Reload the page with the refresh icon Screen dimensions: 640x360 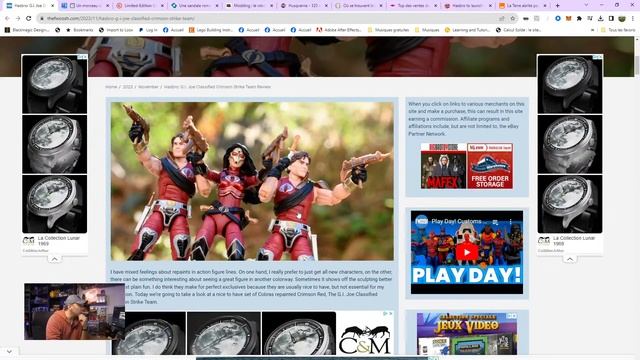click(x=29, y=18)
